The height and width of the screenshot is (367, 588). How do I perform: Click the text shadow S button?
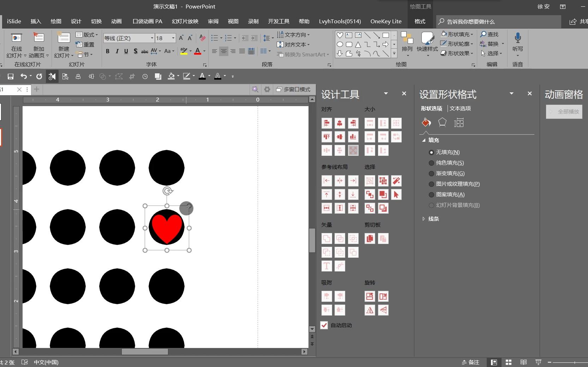click(x=136, y=51)
